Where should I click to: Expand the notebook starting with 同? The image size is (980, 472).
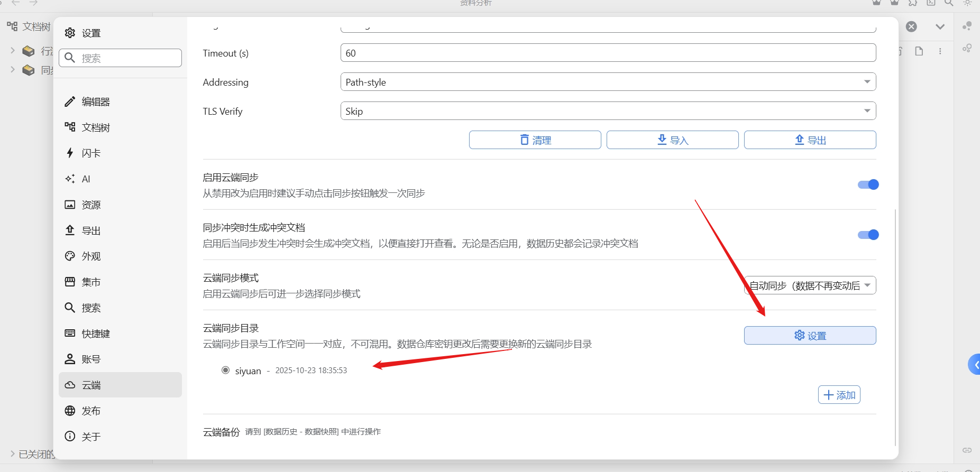click(13, 70)
